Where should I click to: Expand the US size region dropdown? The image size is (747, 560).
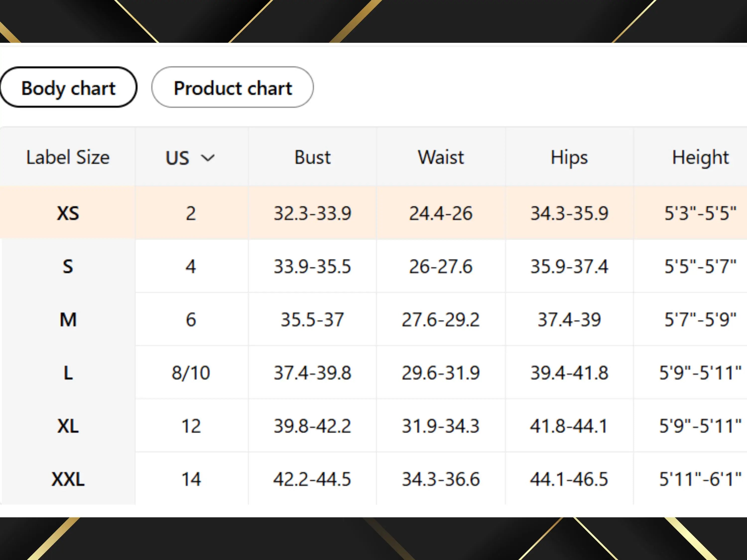190,157
